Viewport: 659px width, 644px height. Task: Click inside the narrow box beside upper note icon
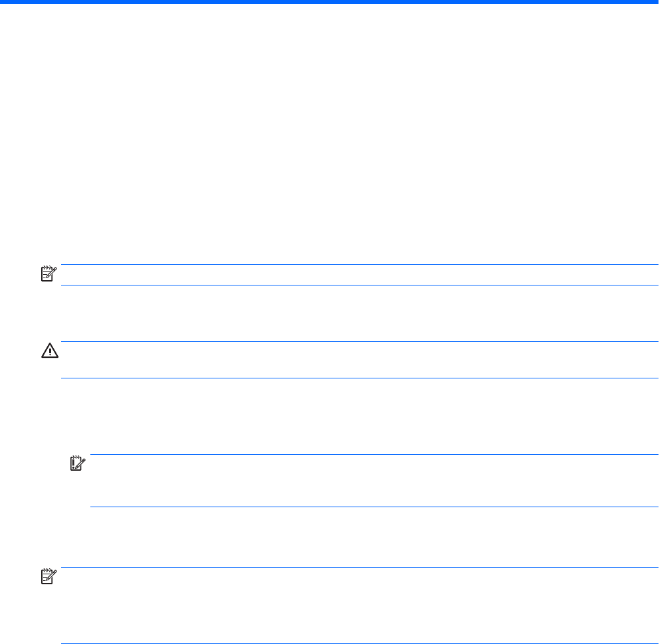tap(360, 275)
